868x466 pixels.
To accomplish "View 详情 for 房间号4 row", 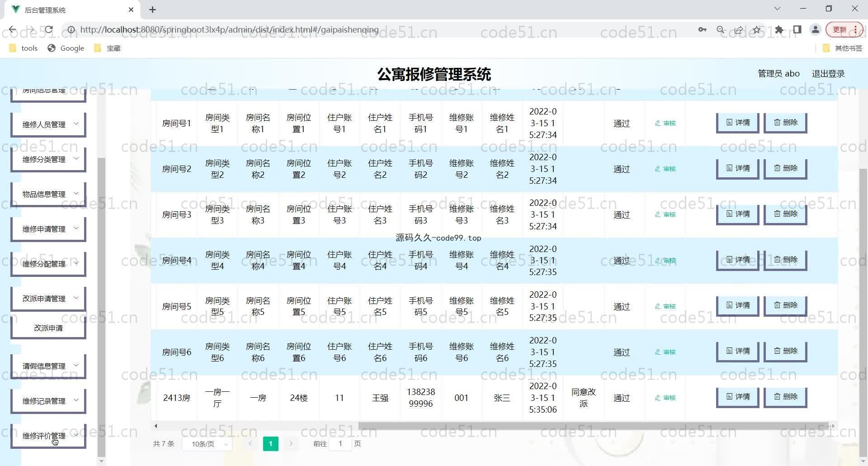I will coord(738,260).
